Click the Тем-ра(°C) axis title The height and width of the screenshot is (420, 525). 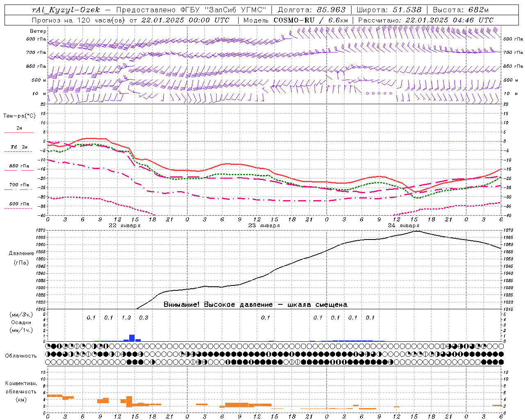click(19, 116)
